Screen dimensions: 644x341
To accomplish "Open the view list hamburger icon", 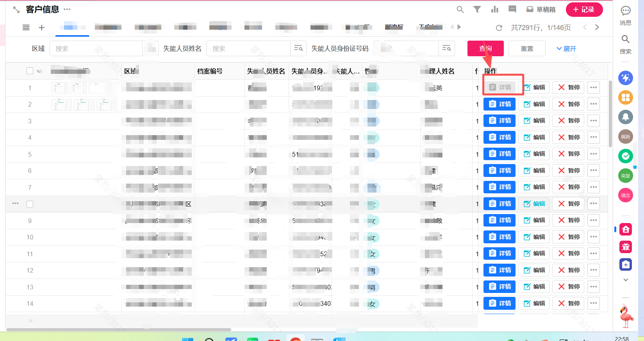I will [x=26, y=27].
